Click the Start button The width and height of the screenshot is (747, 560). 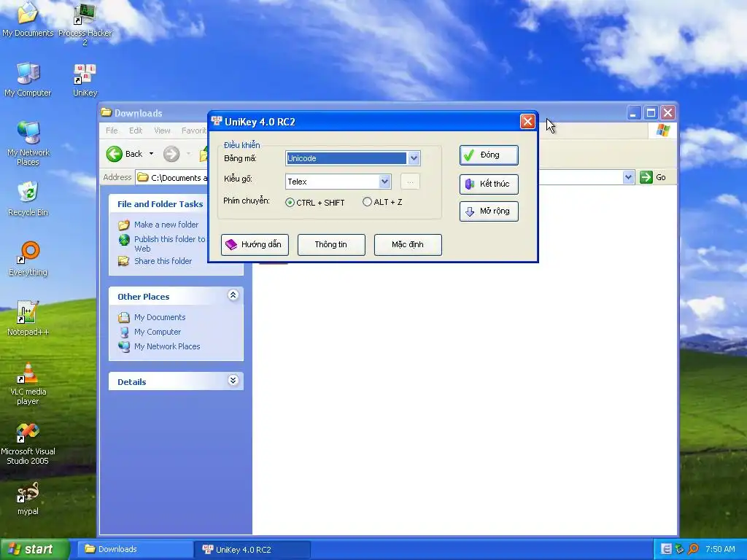click(x=35, y=549)
